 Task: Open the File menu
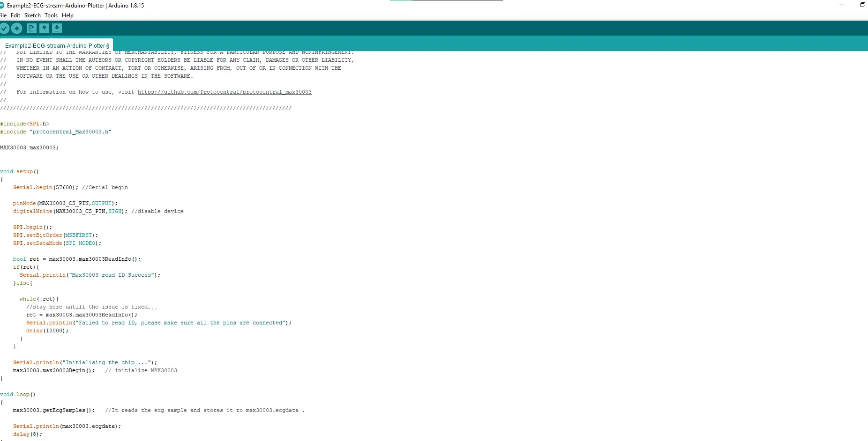pyautogui.click(x=3, y=15)
